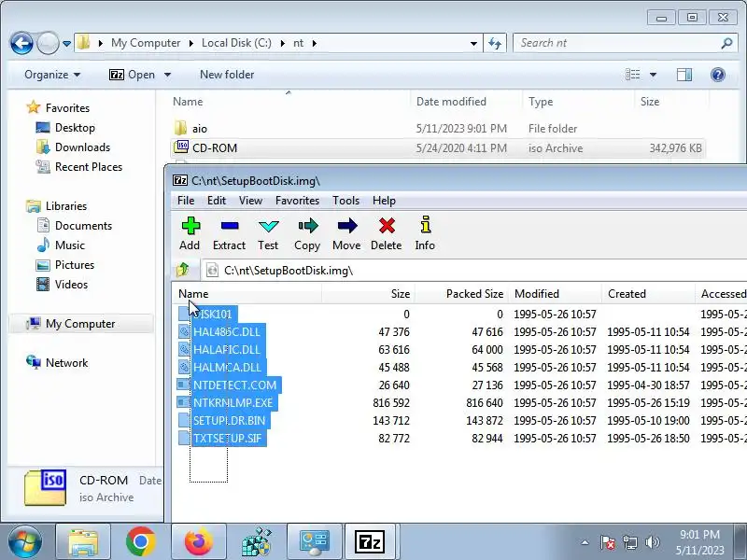
Task: Expand the Organize dropdown in Explorer
Action: point(52,75)
